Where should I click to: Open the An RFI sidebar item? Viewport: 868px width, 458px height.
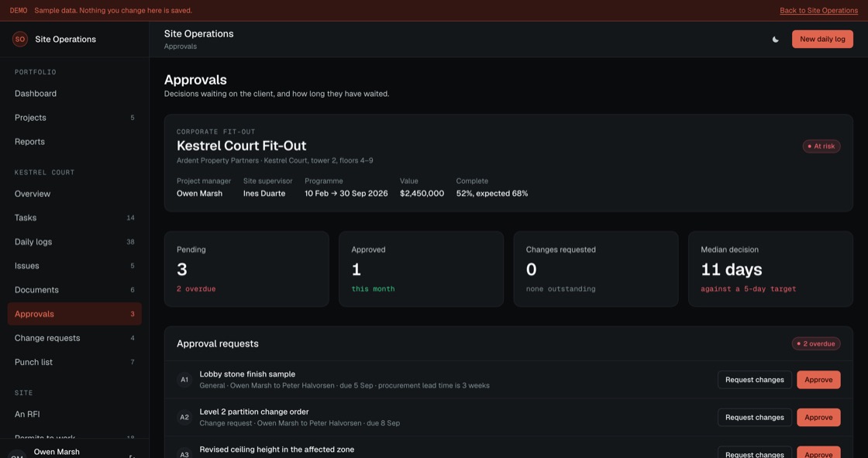point(74,415)
